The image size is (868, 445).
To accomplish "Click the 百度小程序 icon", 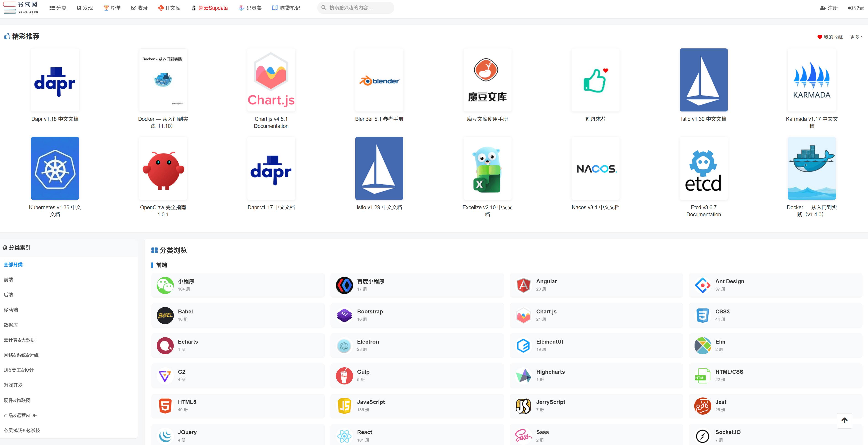I will point(344,285).
